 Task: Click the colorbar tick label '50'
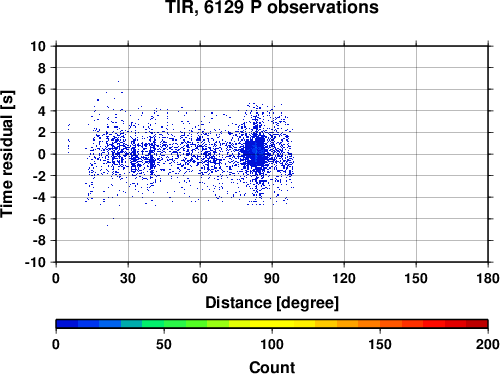pyautogui.click(x=164, y=344)
